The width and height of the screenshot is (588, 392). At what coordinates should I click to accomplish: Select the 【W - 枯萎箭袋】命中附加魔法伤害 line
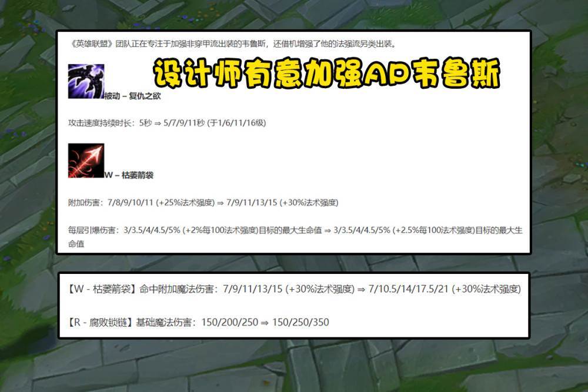click(294, 289)
